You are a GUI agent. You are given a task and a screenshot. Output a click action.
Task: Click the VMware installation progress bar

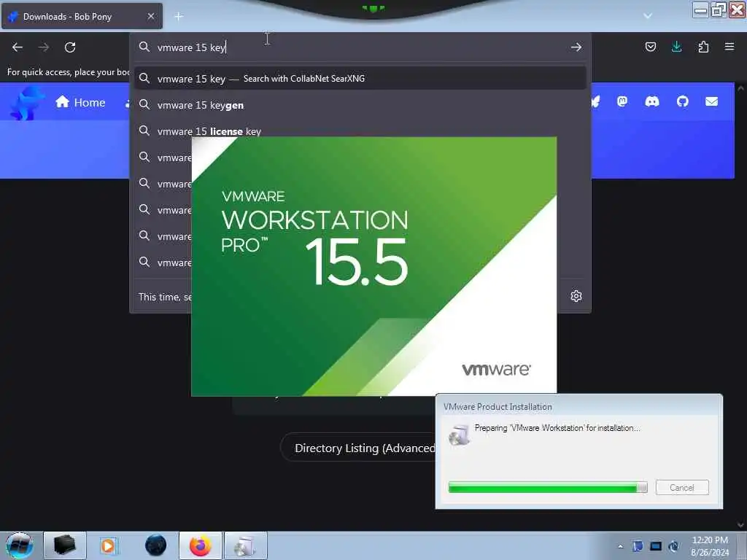[x=548, y=488]
